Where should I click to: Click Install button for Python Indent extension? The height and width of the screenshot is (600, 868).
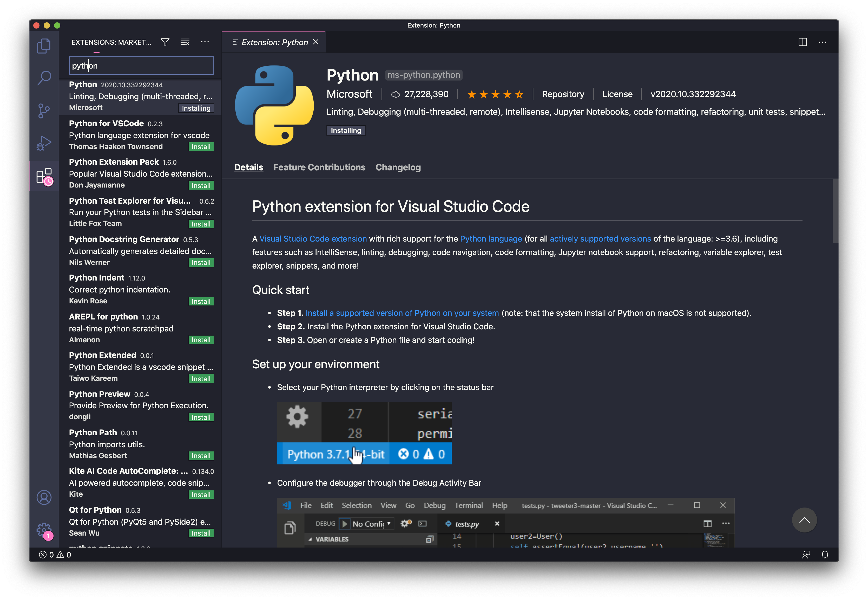point(201,301)
